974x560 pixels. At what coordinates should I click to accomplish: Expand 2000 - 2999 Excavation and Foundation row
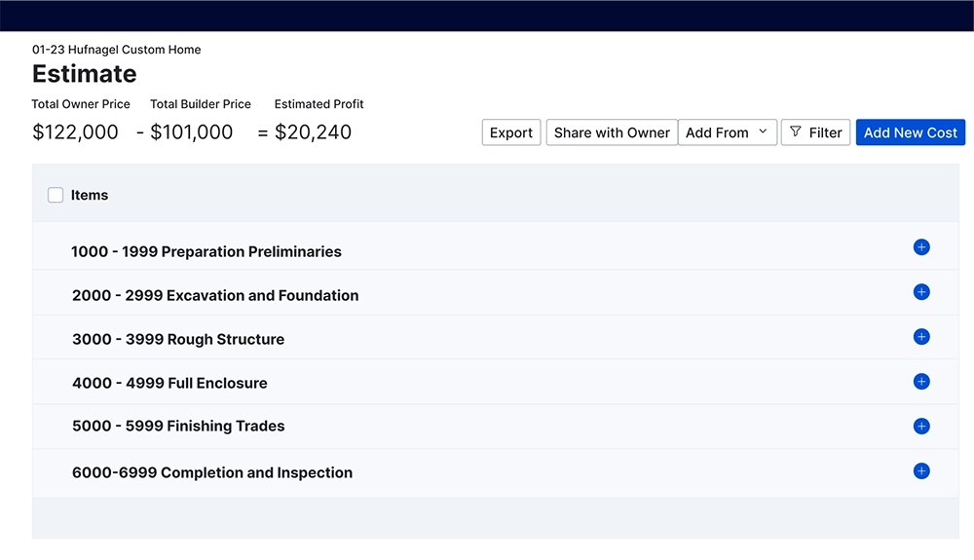(495, 292)
